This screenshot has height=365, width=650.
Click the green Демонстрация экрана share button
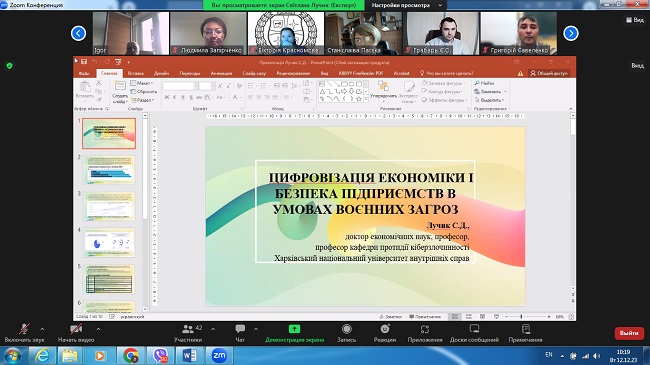tap(294, 333)
